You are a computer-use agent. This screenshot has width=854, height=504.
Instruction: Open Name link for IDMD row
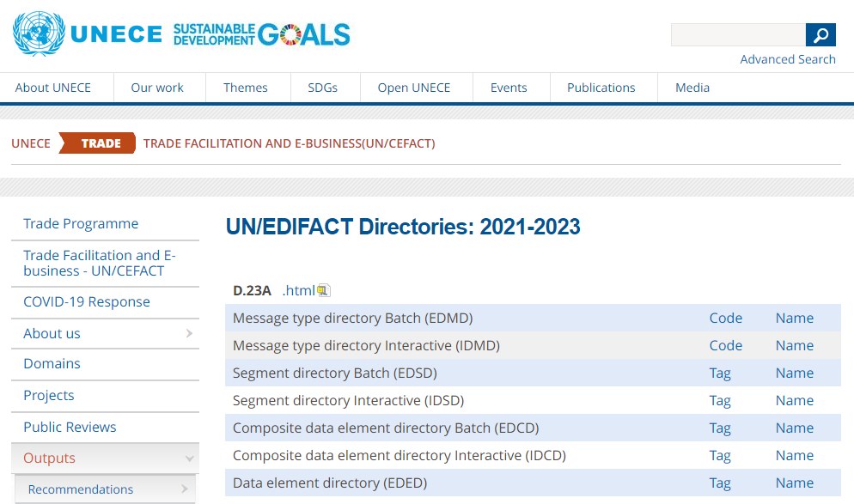[794, 346]
